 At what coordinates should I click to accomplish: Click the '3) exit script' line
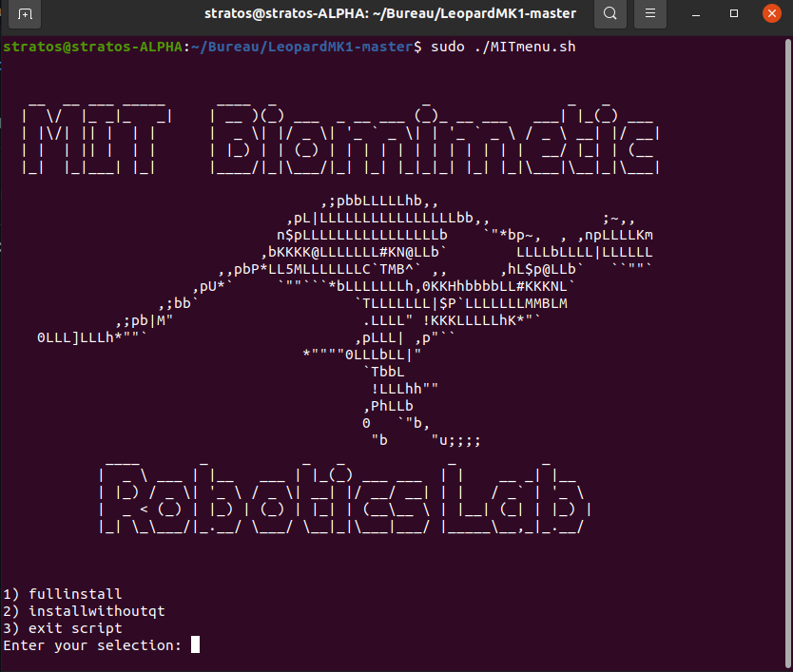point(63,628)
